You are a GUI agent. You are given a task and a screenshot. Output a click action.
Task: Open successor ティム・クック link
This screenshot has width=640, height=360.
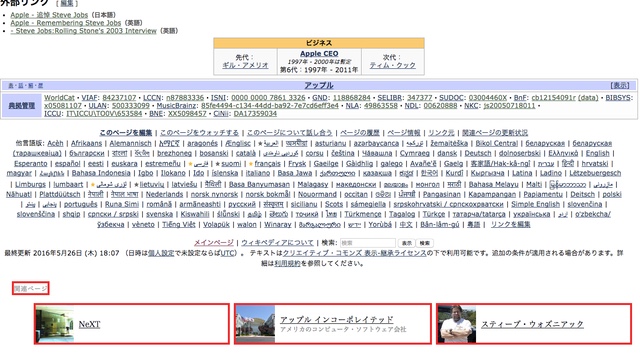click(393, 65)
